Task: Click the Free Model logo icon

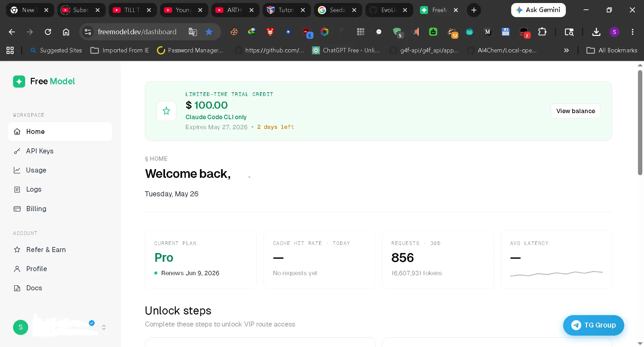Action: click(x=19, y=81)
